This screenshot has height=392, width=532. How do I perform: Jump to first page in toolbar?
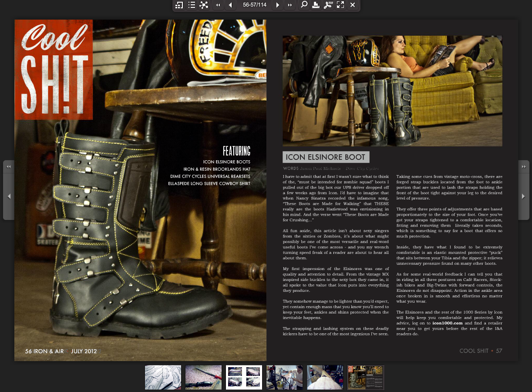[x=218, y=5]
